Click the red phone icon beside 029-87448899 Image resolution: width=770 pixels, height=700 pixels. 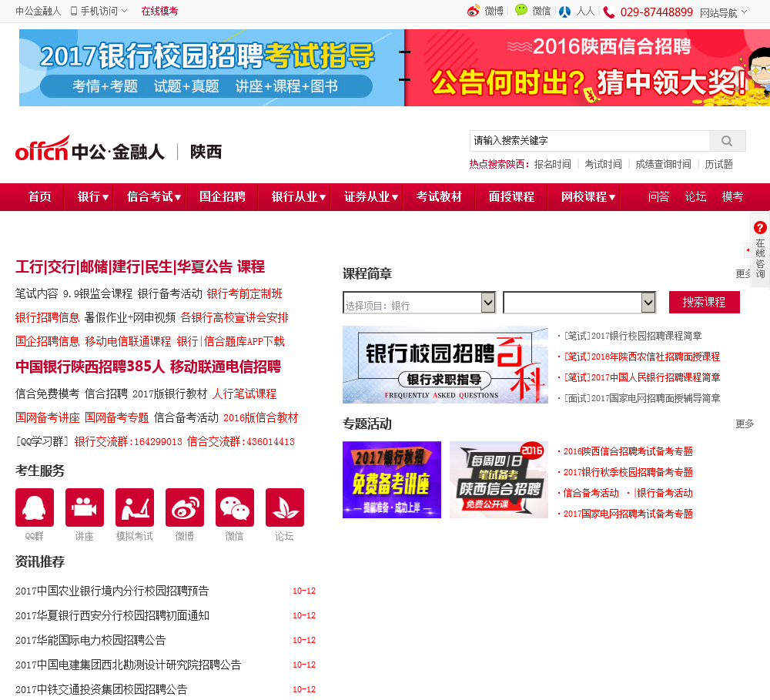609,12
